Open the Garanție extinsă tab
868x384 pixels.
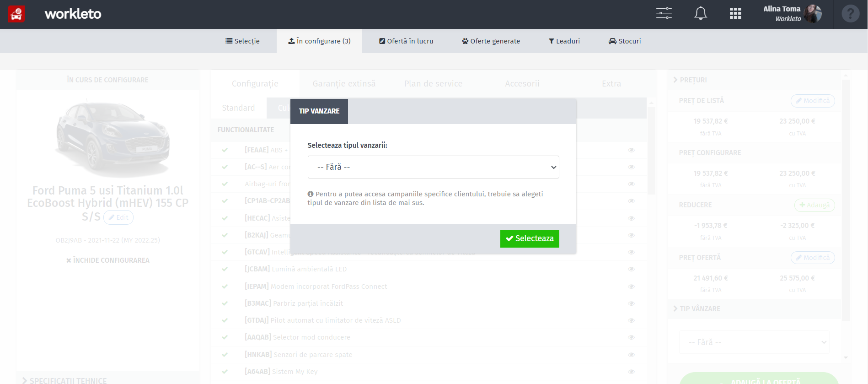coord(344,84)
